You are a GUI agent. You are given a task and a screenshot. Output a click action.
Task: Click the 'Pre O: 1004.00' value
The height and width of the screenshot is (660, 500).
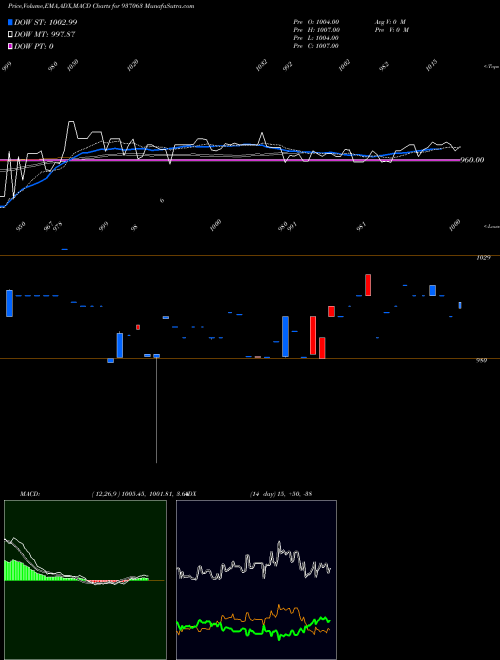pyautogui.click(x=316, y=22)
